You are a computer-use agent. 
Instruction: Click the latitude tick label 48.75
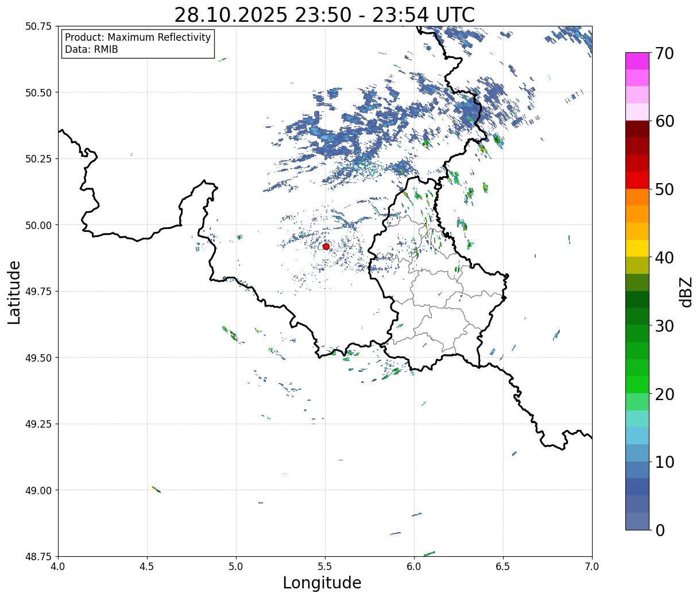(x=38, y=556)
